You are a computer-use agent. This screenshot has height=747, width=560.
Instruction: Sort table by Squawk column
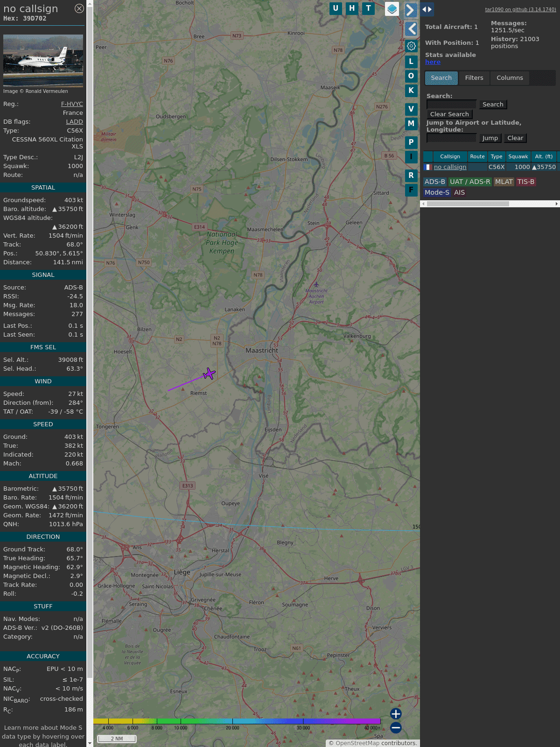(518, 157)
